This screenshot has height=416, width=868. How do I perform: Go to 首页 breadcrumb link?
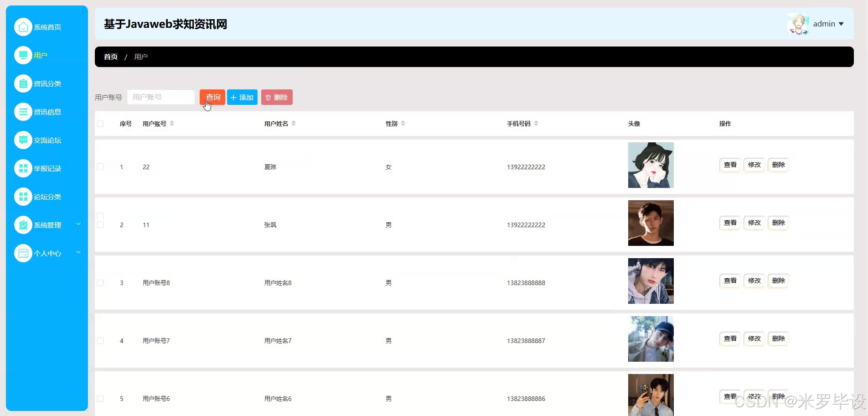111,57
